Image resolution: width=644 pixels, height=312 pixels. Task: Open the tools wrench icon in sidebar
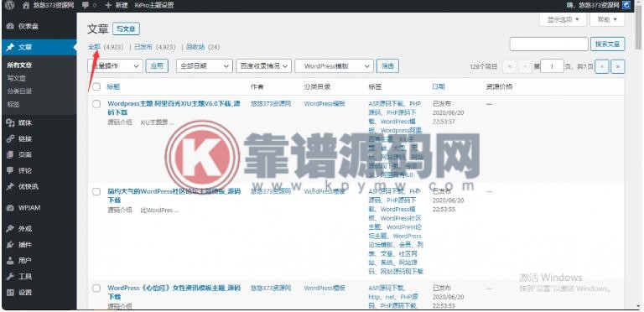10,277
